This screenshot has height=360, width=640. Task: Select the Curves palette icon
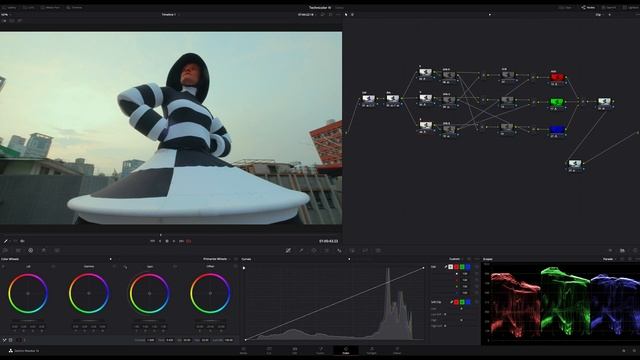288,250
